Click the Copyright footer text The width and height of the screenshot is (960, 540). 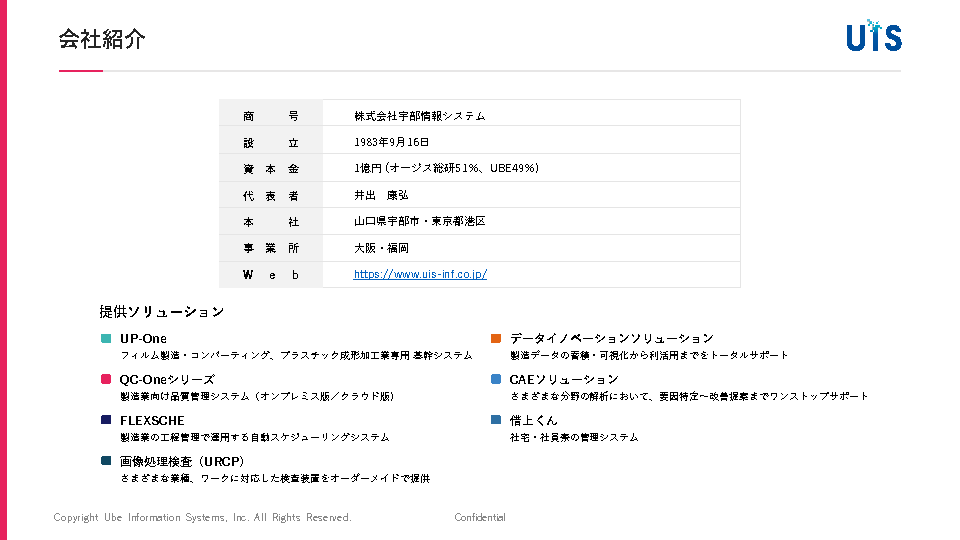click(202, 517)
